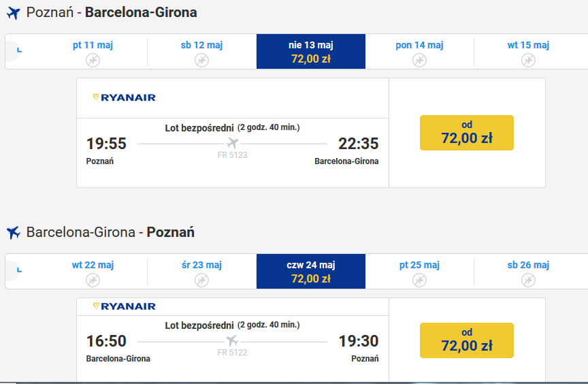Click the Ryanair logo on outbound flight

point(124,97)
